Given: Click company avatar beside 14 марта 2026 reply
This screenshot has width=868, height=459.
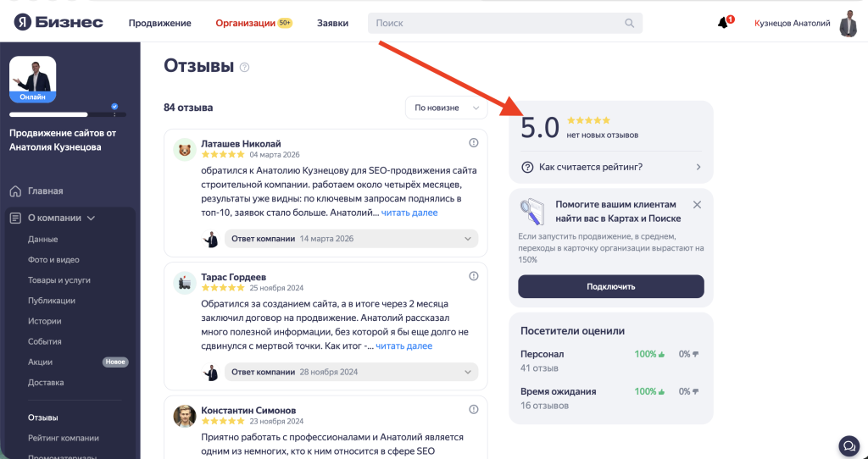Looking at the screenshot, I should tap(210, 239).
